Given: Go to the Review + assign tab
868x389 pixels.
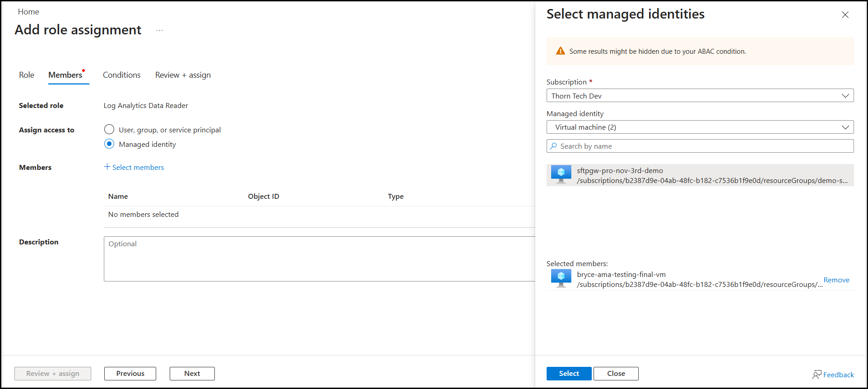Looking at the screenshot, I should (x=183, y=75).
